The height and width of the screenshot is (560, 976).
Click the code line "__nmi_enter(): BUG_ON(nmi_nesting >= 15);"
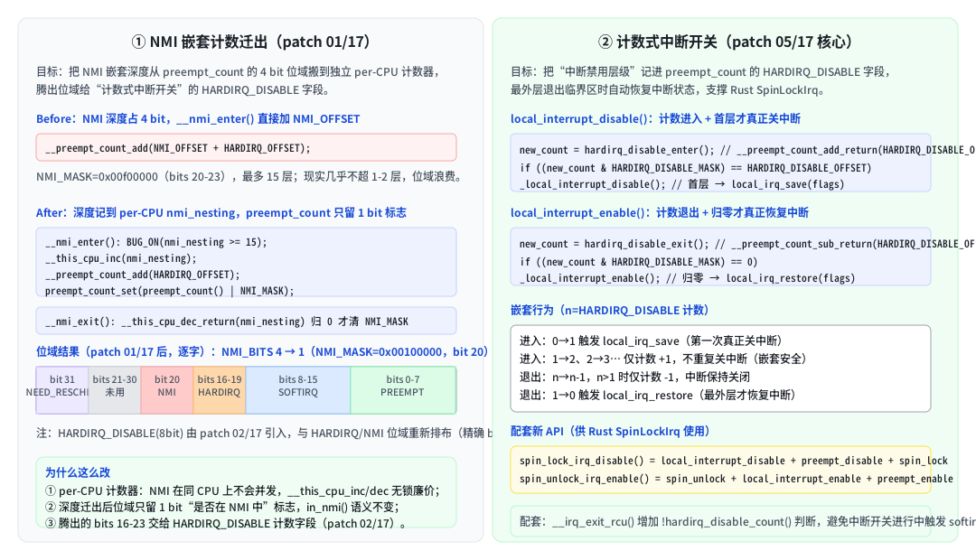[x=156, y=242]
